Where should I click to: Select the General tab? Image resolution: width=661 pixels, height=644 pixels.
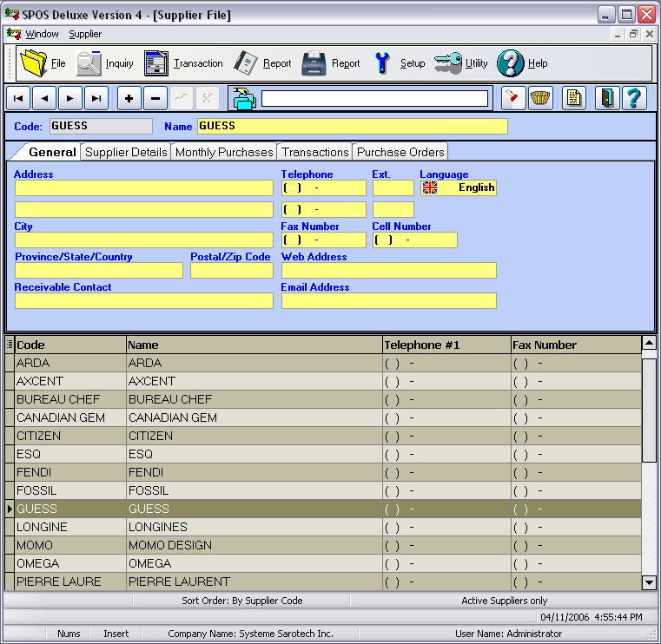tap(52, 152)
